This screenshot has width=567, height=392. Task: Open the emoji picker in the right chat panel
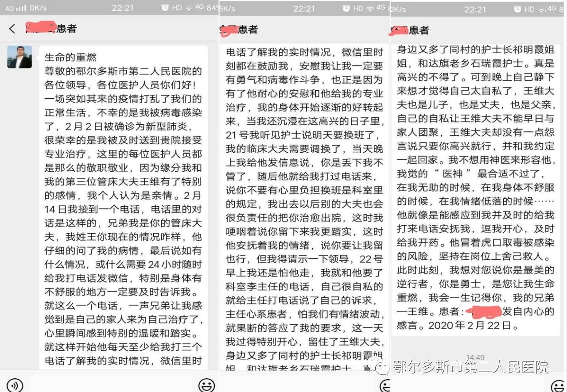[x=558, y=385]
